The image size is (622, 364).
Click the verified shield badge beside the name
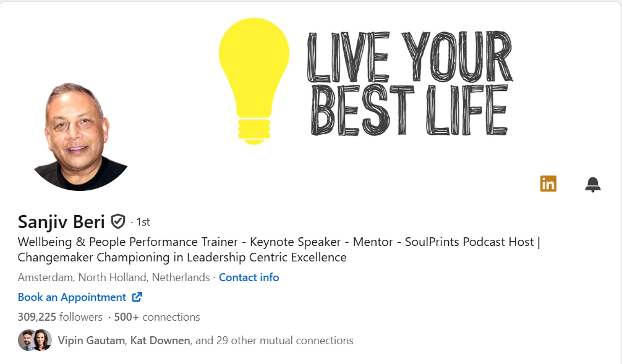(x=117, y=221)
